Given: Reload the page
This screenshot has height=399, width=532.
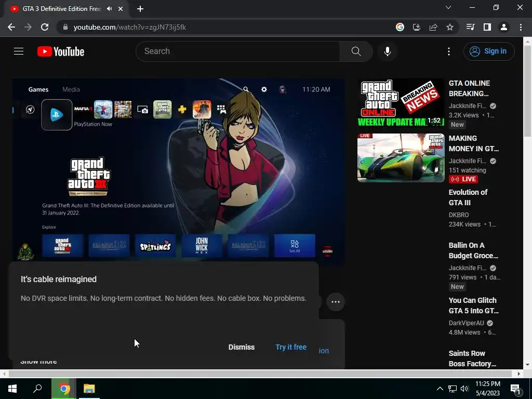Looking at the screenshot, I should click(x=45, y=27).
